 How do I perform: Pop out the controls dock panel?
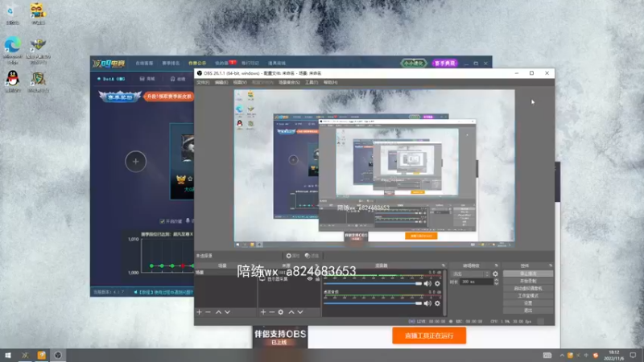[551, 265]
